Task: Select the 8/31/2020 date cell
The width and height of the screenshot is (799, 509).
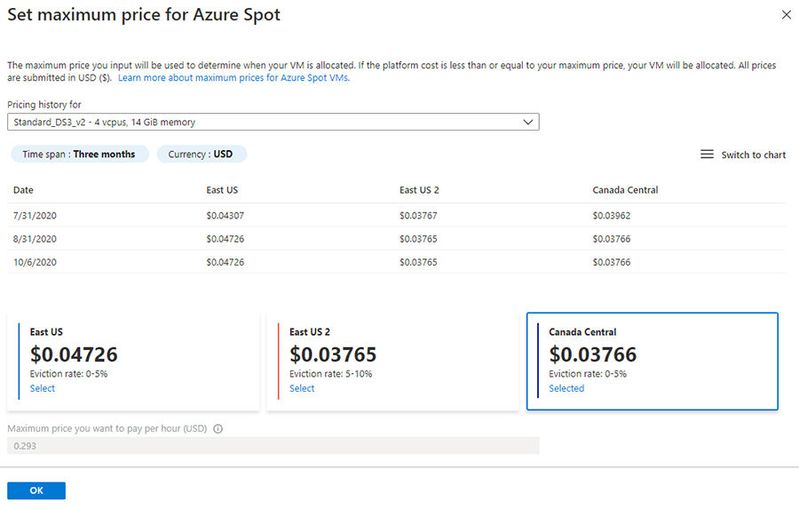Action: click(35, 239)
